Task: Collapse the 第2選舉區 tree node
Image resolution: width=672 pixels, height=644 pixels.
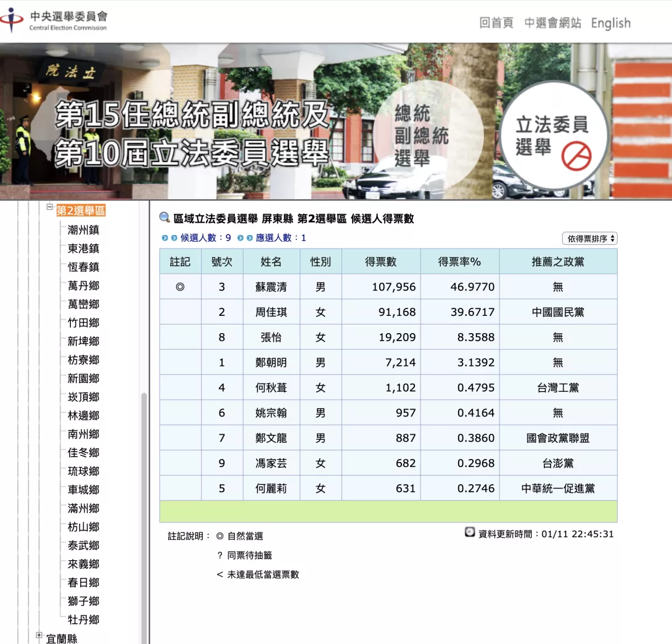Action: (50, 208)
